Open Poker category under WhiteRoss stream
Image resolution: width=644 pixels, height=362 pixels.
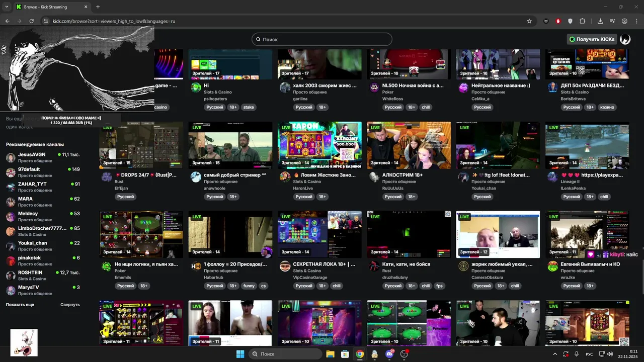[x=388, y=92]
